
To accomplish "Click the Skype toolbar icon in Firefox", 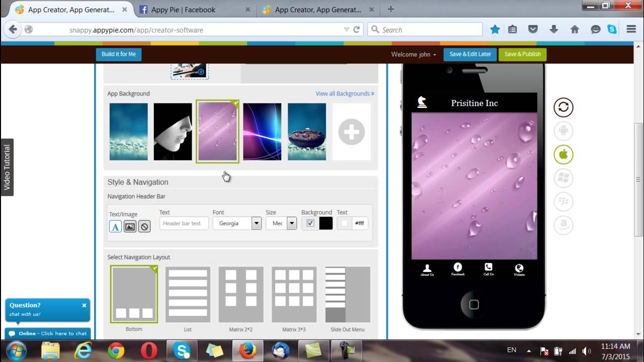I will point(612,30).
